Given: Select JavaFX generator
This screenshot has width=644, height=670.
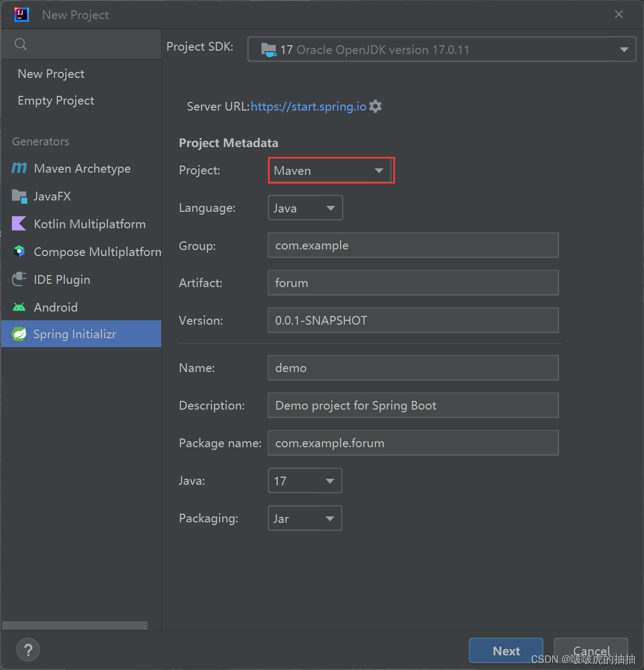Looking at the screenshot, I should tap(81, 196).
